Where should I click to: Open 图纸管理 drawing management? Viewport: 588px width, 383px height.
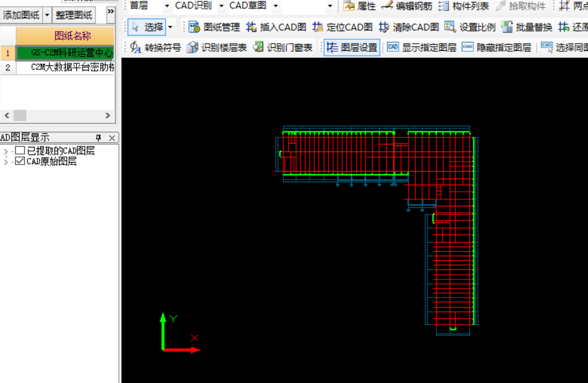[214, 27]
